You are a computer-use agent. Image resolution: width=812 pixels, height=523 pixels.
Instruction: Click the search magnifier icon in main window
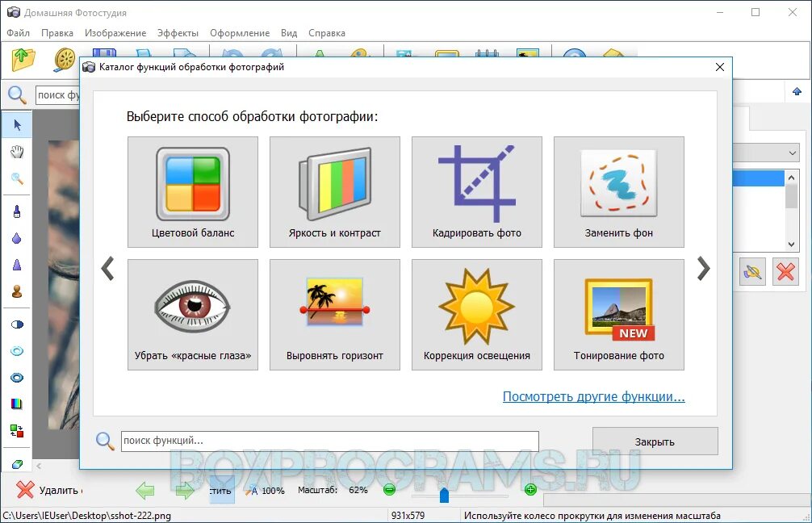coord(17,94)
